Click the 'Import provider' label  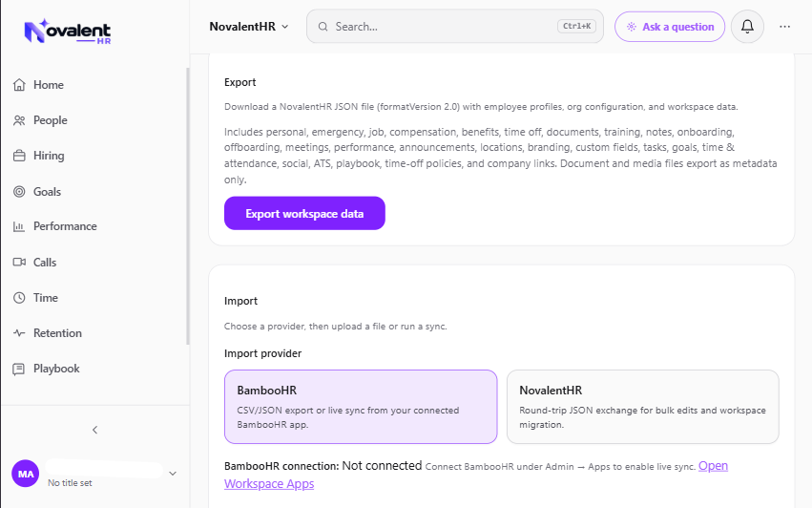[x=262, y=353]
